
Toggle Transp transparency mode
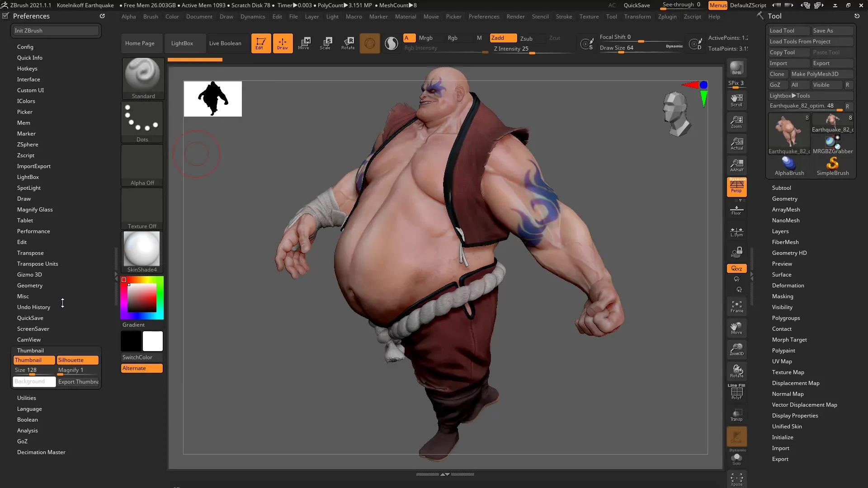[736, 415]
